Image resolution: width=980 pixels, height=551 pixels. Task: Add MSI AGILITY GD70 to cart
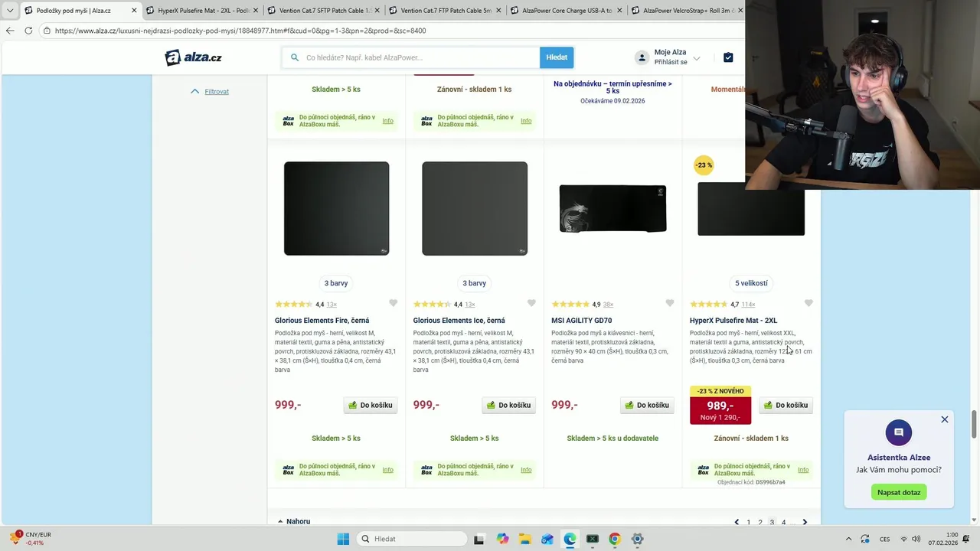tap(647, 405)
